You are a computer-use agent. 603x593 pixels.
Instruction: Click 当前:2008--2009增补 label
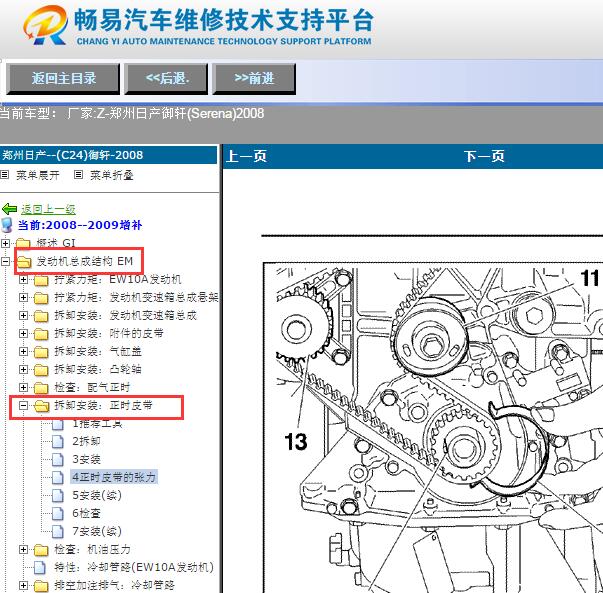pos(80,225)
